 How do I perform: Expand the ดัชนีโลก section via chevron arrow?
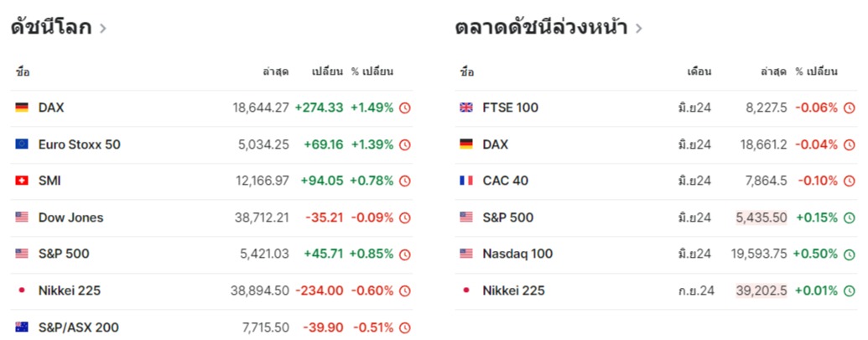click(103, 29)
